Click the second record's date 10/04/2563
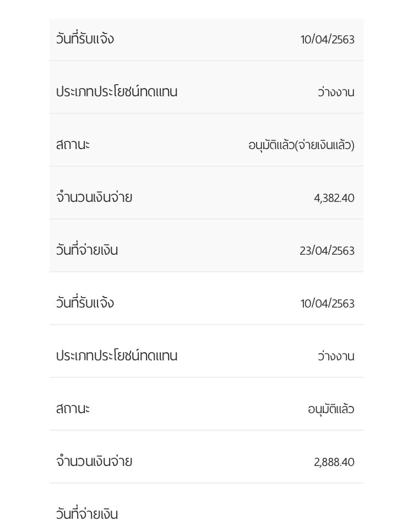The image size is (413, 532). pyautogui.click(x=328, y=303)
